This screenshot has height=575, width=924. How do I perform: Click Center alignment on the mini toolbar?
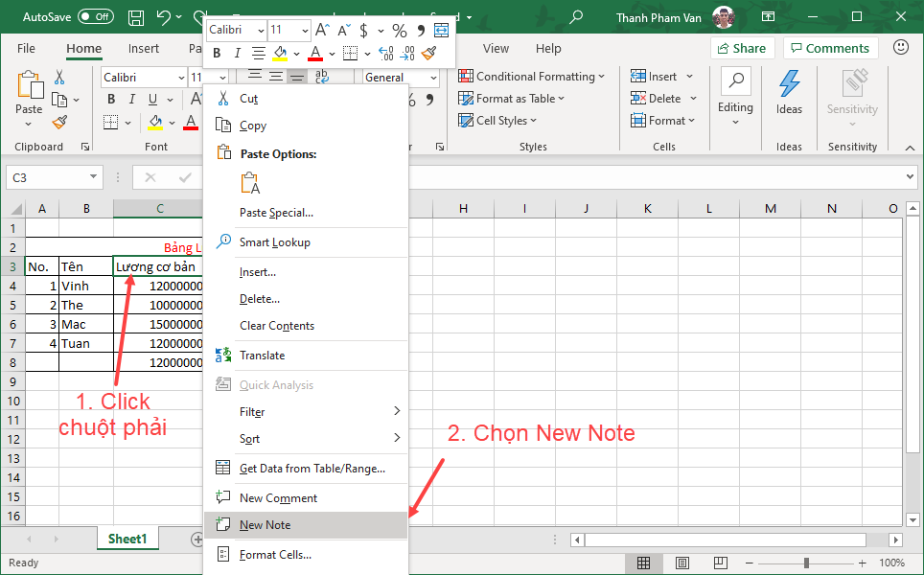(x=258, y=54)
